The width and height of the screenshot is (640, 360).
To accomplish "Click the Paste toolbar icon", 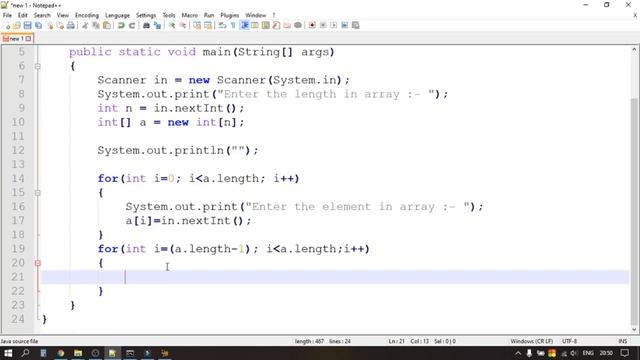I will 107,25.
